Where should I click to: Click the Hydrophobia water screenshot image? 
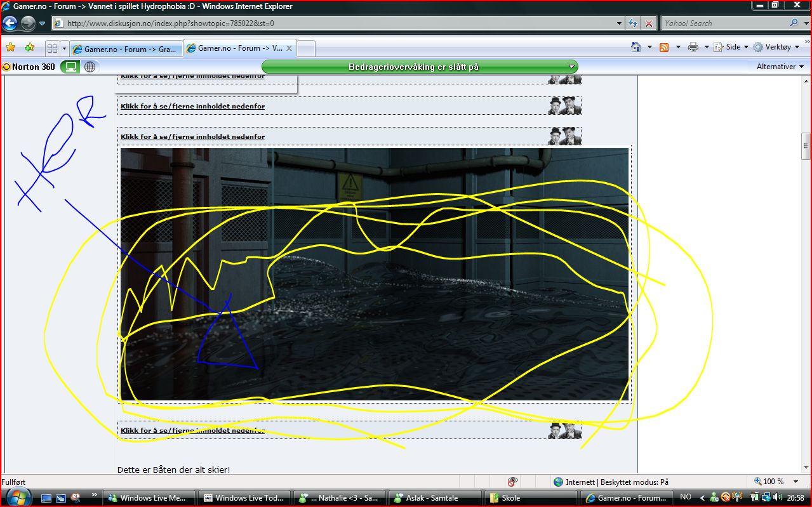click(x=375, y=274)
